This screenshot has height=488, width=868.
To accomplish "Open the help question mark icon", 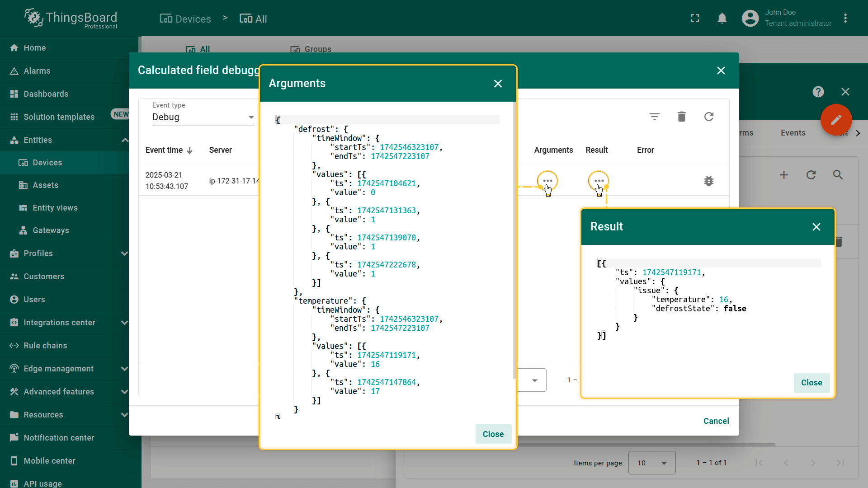I will pos(818,92).
